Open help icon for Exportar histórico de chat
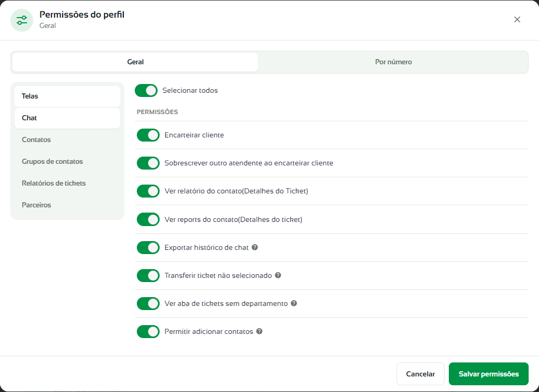The height and width of the screenshot is (392, 539). point(254,247)
